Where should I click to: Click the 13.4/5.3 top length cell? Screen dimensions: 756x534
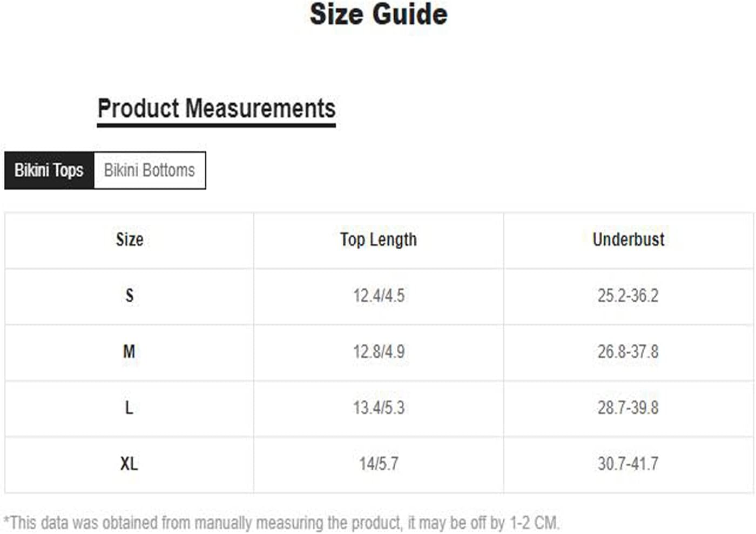point(379,408)
